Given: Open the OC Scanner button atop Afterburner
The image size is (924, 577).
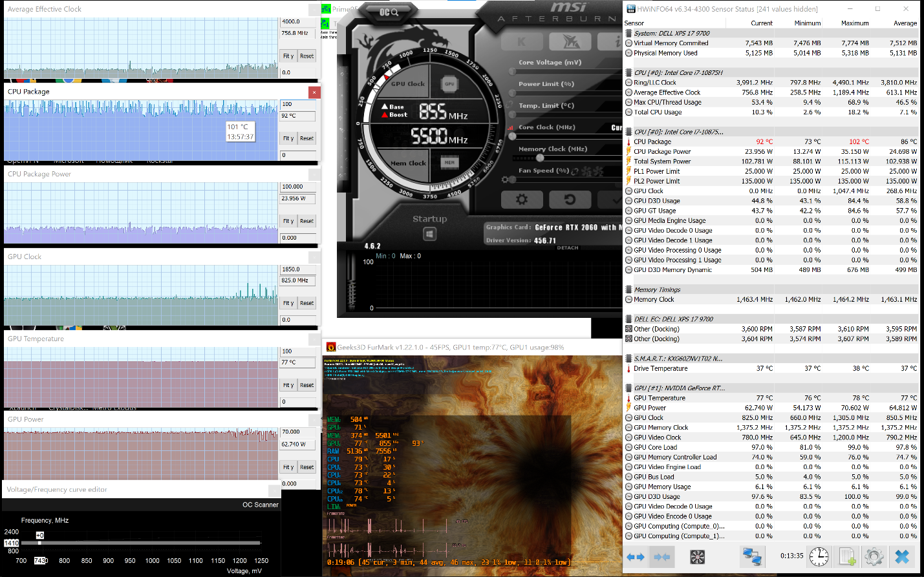Looking at the screenshot, I should [389, 12].
